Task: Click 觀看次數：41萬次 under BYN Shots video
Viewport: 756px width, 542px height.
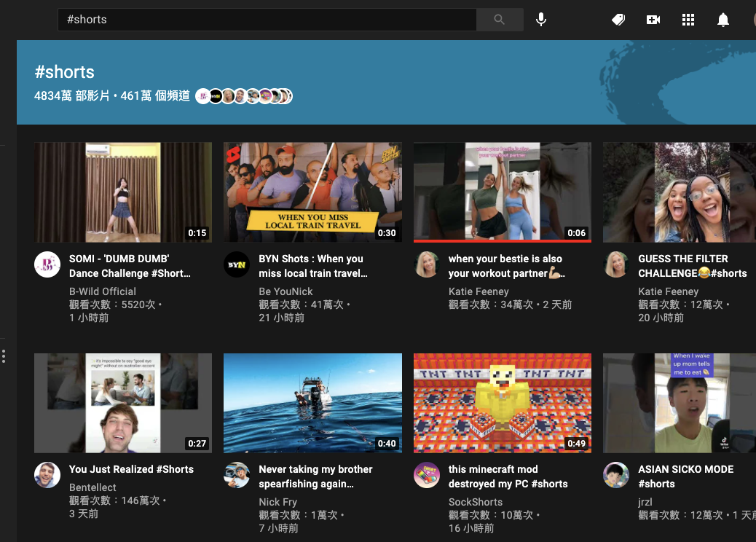Action: point(301,305)
